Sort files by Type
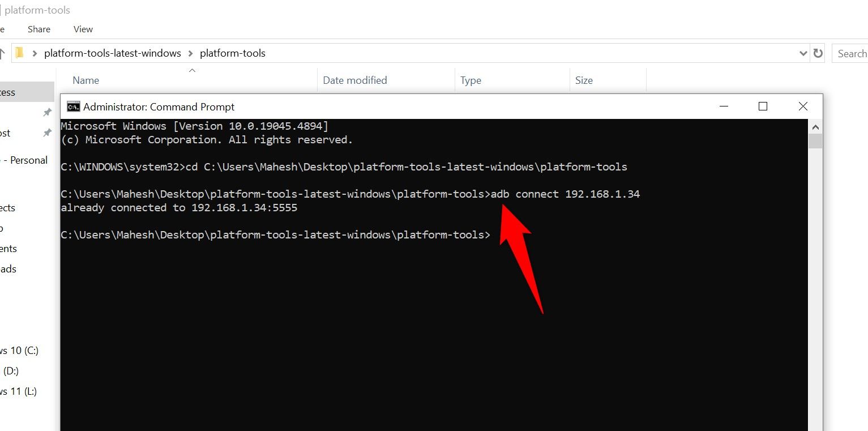 (471, 80)
